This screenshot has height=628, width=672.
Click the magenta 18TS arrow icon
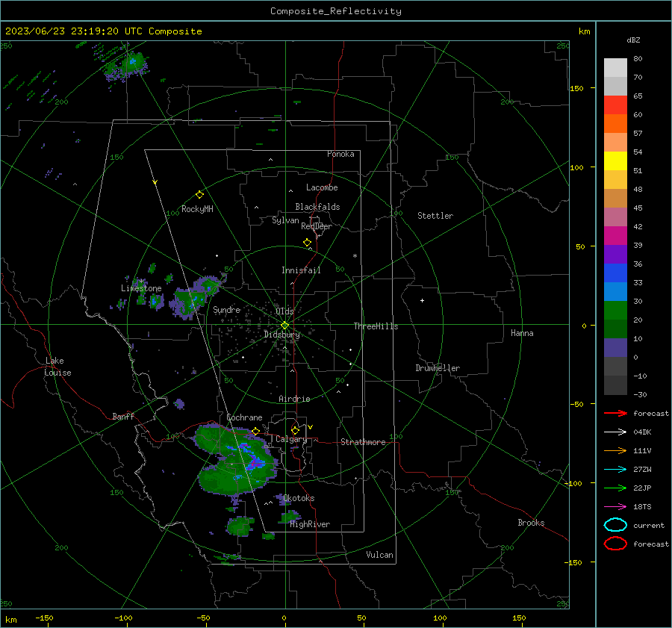click(615, 507)
